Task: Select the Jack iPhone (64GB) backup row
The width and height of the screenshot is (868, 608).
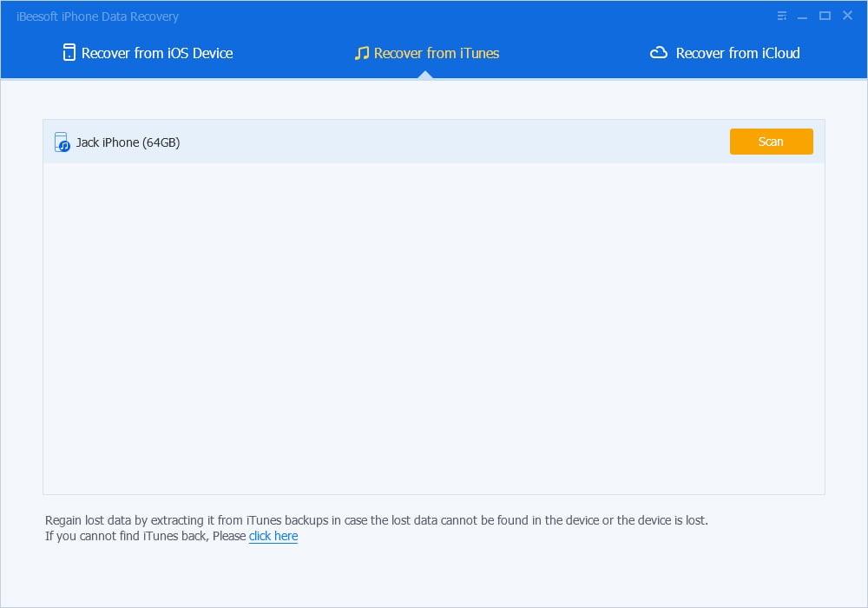Action: pos(433,142)
